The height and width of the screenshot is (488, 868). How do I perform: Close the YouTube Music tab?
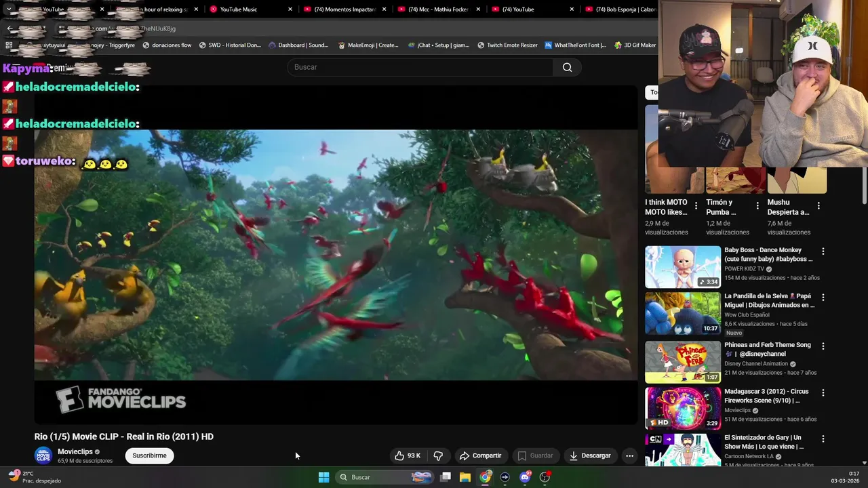(x=290, y=9)
